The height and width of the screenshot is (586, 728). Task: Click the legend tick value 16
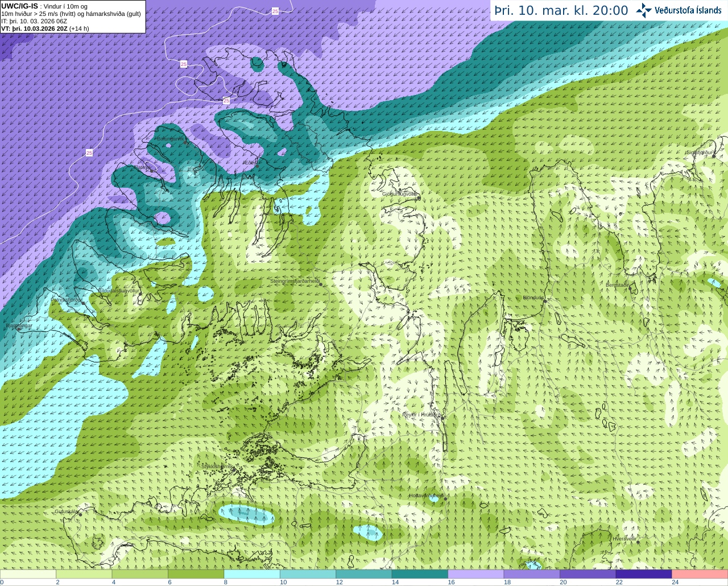click(451, 582)
